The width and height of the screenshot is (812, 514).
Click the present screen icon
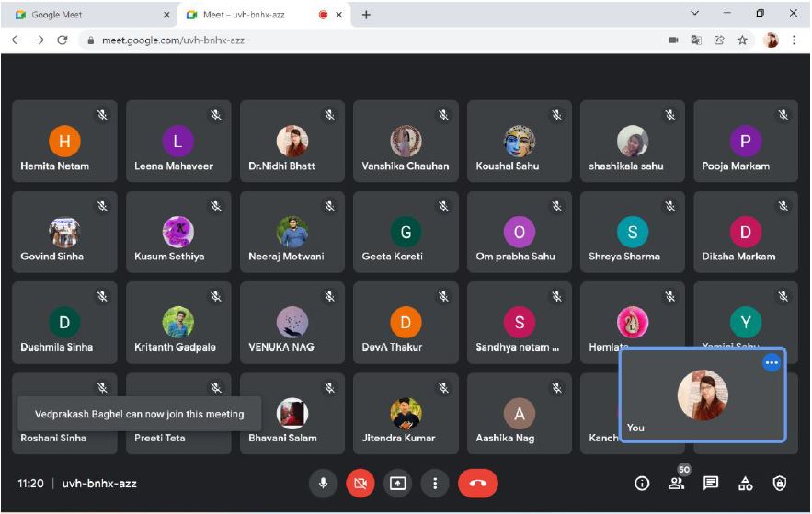tap(397, 483)
